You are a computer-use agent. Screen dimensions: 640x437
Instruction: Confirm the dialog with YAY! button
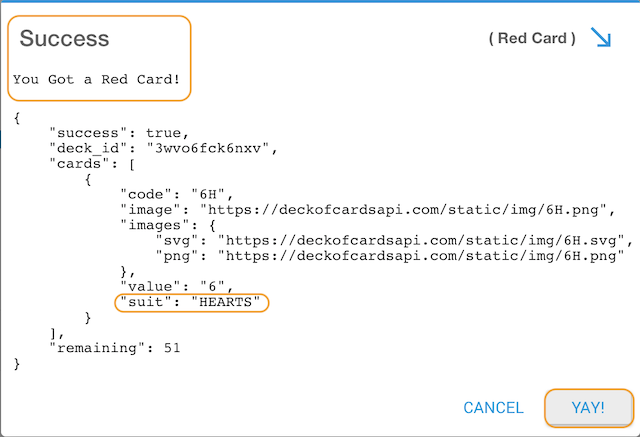coord(589,408)
